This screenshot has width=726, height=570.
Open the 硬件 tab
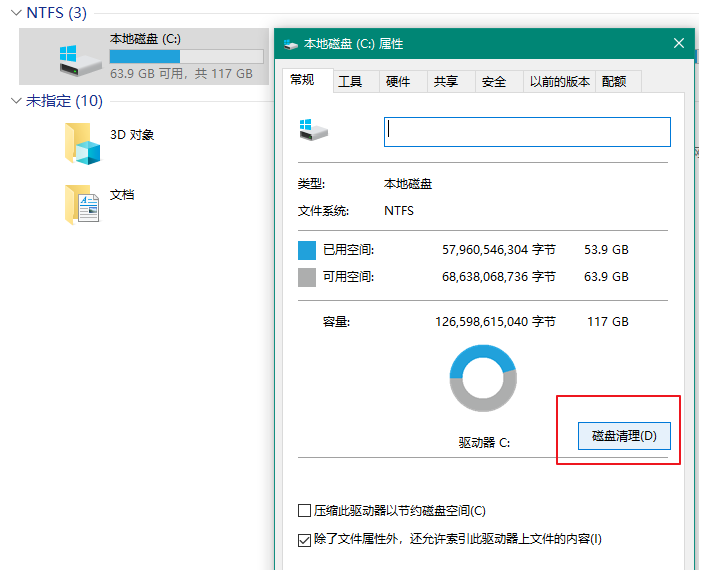click(403, 82)
